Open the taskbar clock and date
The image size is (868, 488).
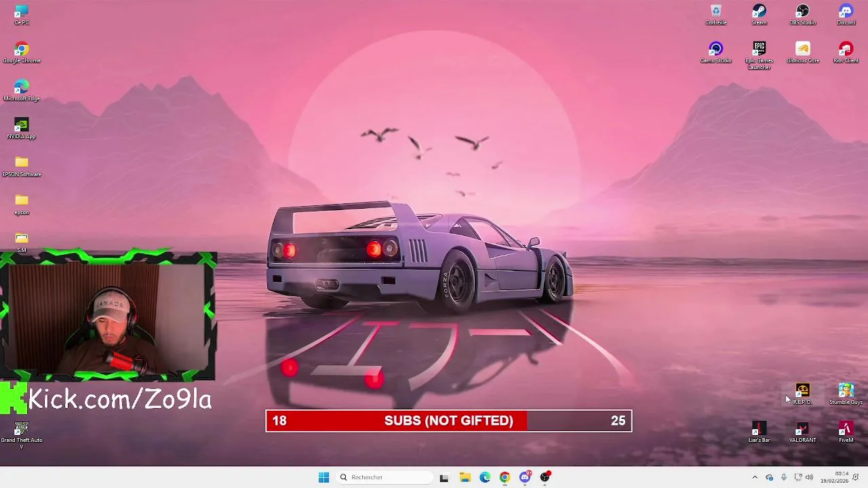coord(834,477)
